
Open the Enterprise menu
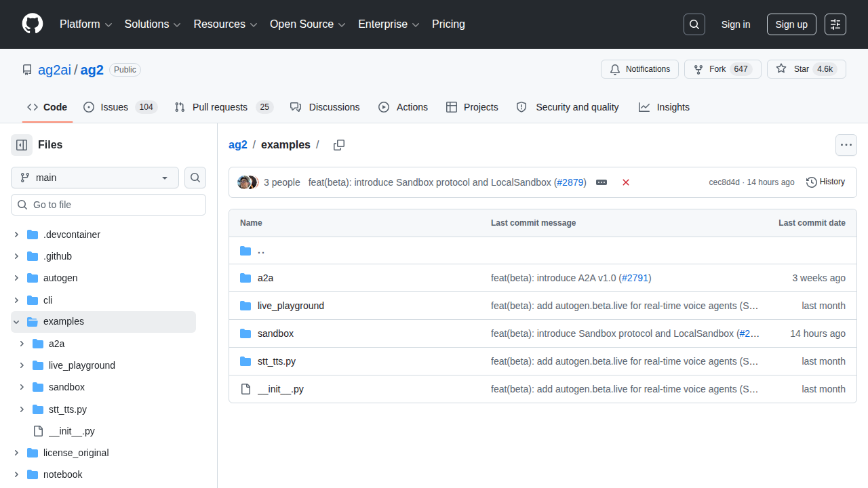[x=389, y=24]
